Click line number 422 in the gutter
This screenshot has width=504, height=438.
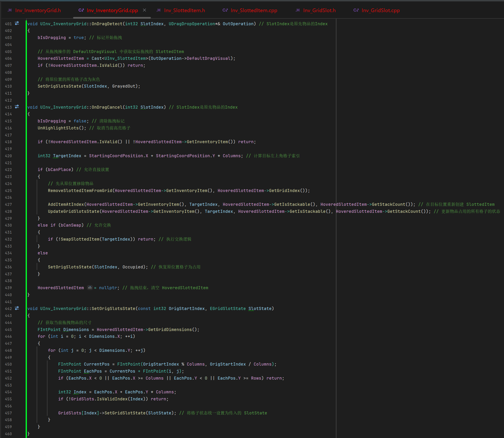(x=8, y=170)
